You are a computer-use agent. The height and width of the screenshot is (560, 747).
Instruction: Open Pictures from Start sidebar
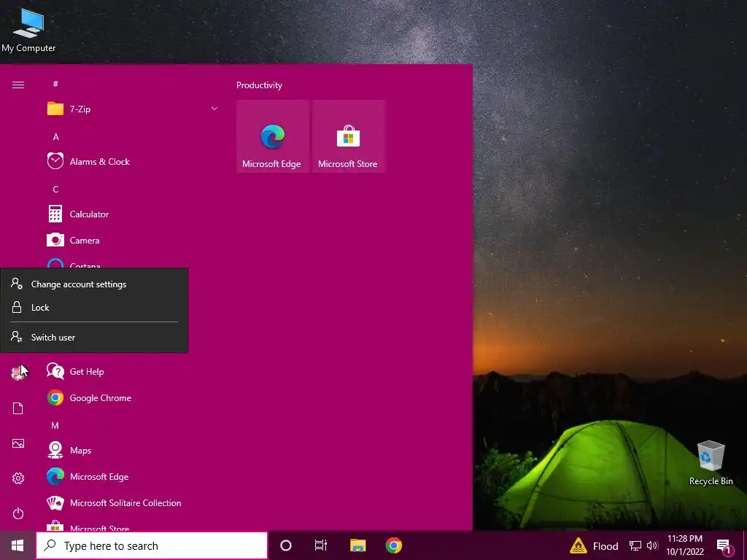(18, 443)
